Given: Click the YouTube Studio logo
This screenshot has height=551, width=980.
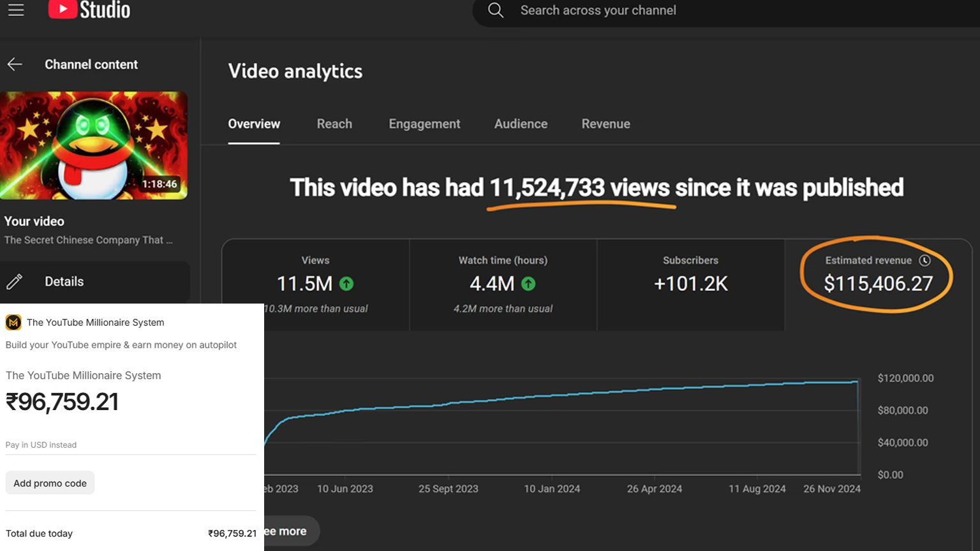Looking at the screenshot, I should (x=89, y=10).
